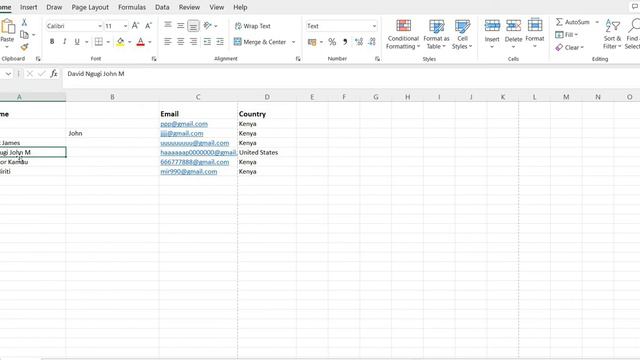
Task: Click Increase Font Size icon
Action: click(x=136, y=26)
